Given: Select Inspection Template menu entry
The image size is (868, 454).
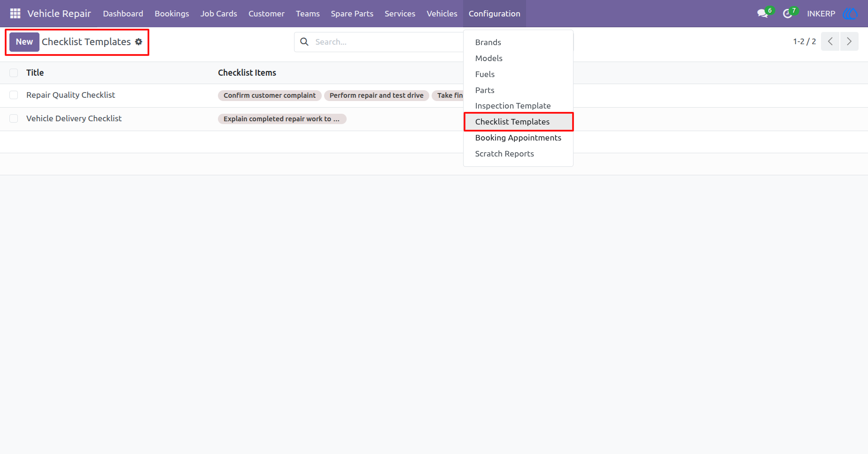Looking at the screenshot, I should click(x=518, y=106).
